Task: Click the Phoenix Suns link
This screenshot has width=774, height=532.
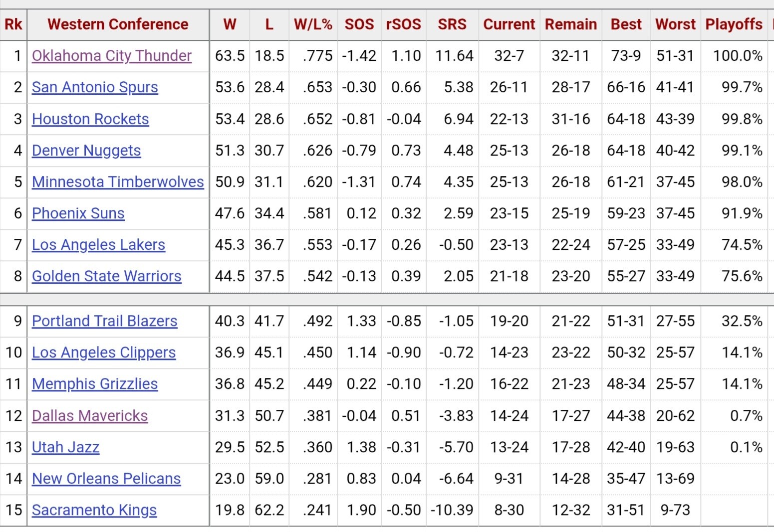Action: [x=78, y=213]
